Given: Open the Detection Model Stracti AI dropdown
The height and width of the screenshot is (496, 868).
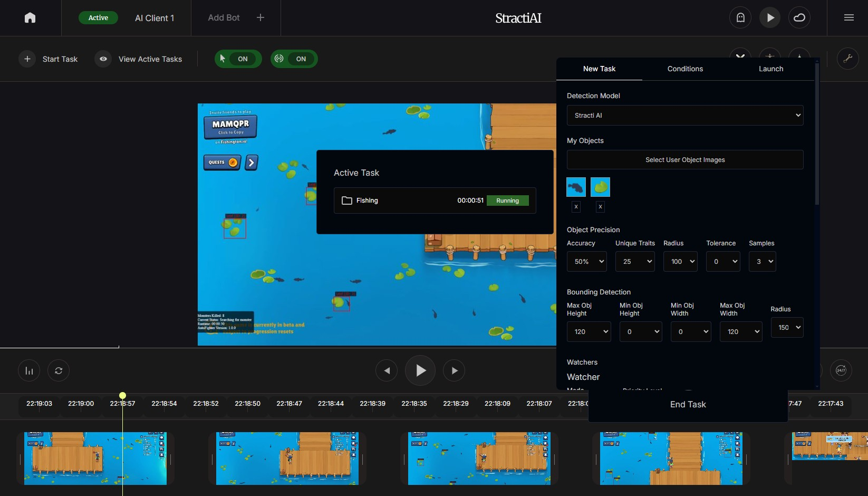Looking at the screenshot, I should 685,115.
